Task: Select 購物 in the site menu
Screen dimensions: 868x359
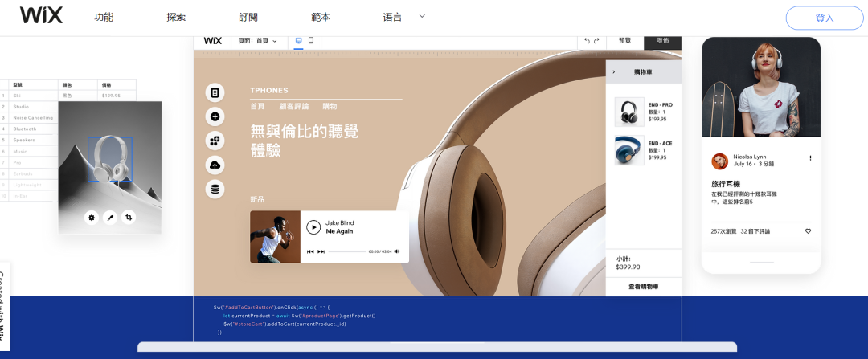Action: click(x=330, y=106)
